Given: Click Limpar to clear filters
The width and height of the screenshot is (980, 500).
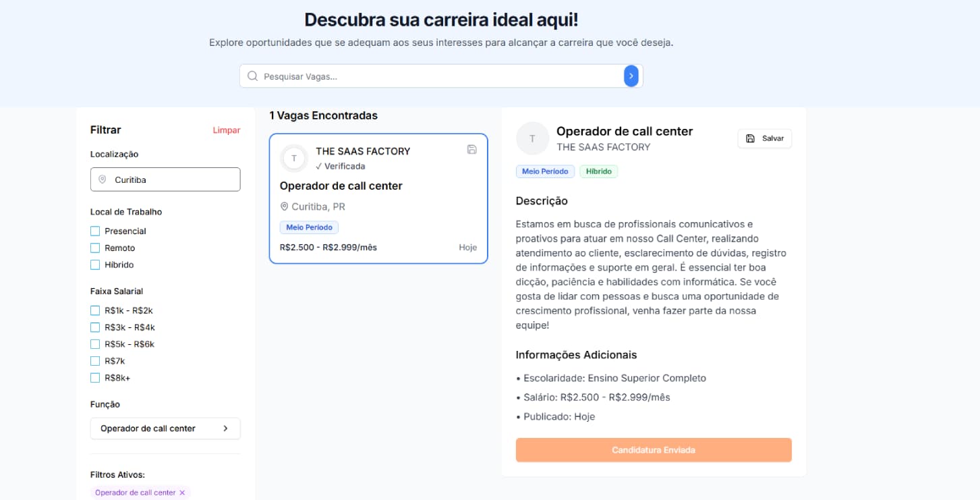Looking at the screenshot, I should tap(226, 130).
